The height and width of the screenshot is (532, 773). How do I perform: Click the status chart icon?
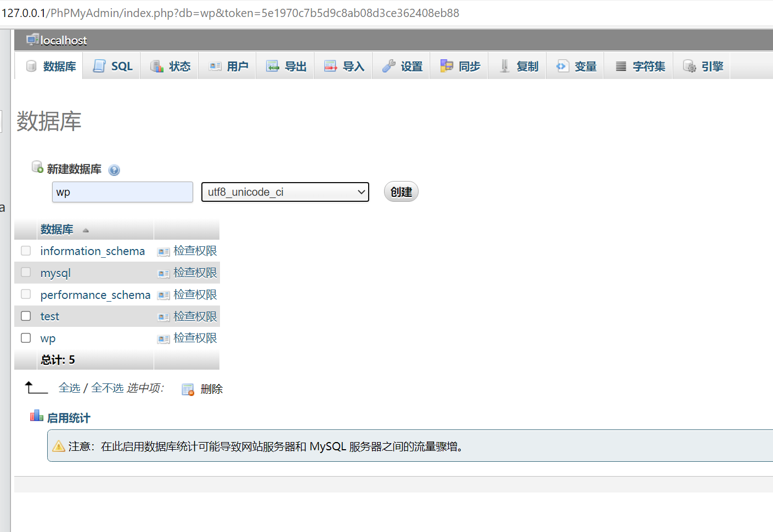157,66
